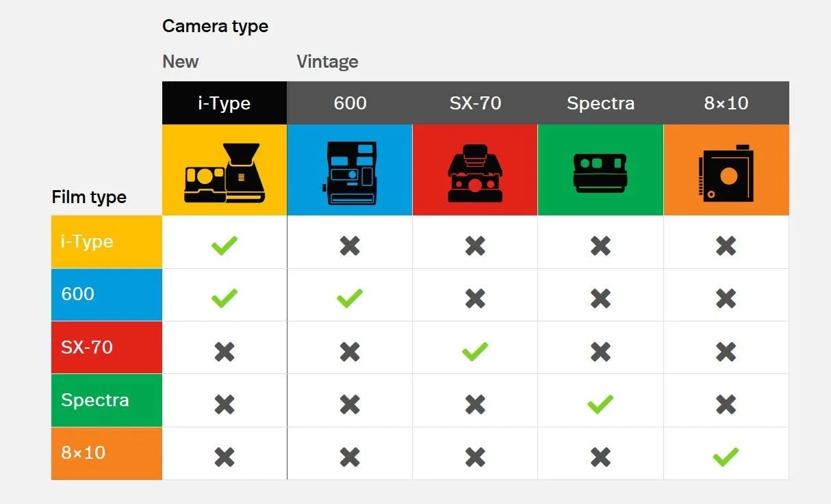Click the green Spectra film row label
Screen dimensions: 831x504
[x=106, y=401]
